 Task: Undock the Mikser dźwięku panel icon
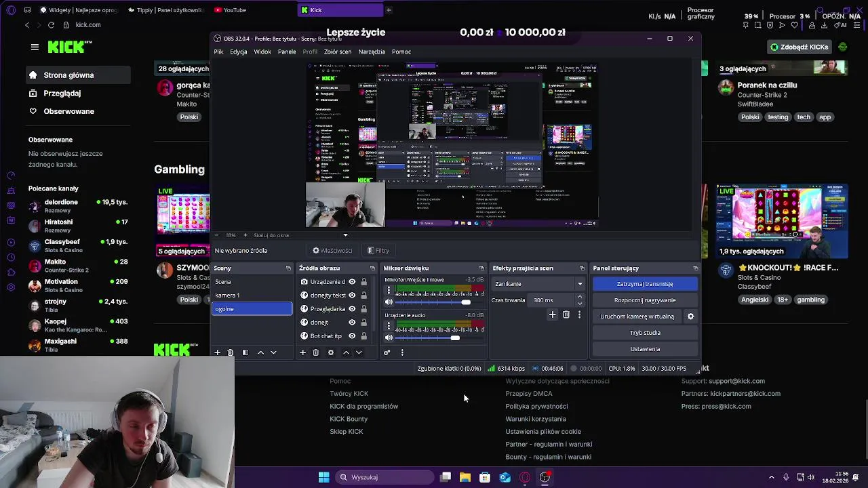pyautogui.click(x=481, y=268)
